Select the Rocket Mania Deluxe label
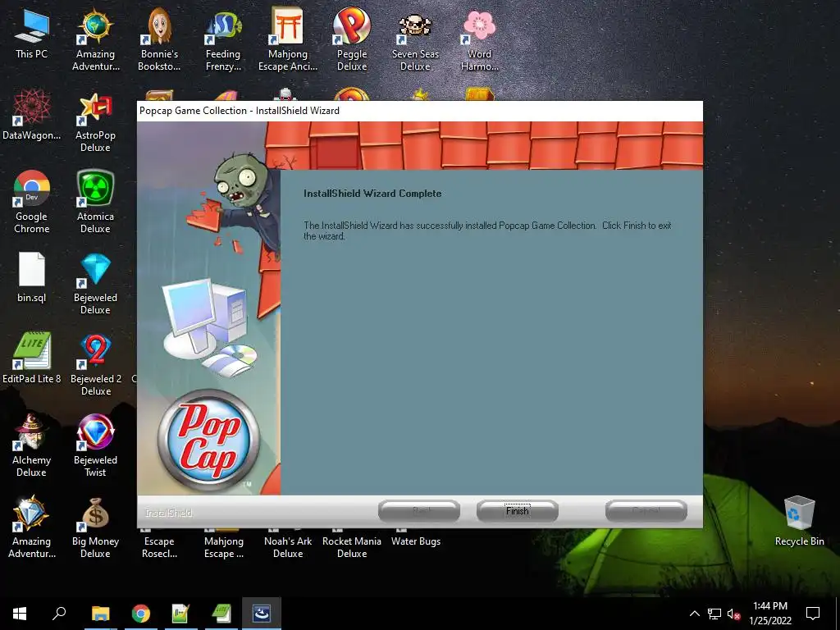Viewport: 840px width, 630px height. coord(351,547)
